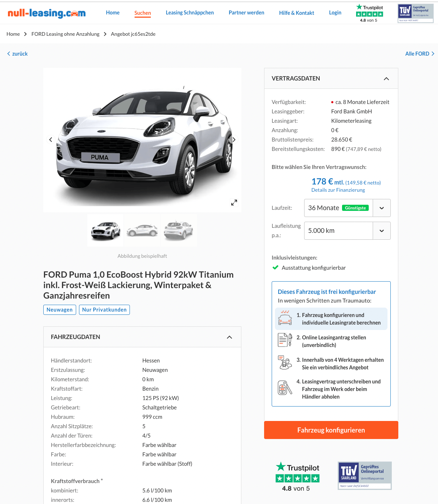Show the previous car image with left arrow
Viewport: 438px width, 504px height.
point(51,140)
